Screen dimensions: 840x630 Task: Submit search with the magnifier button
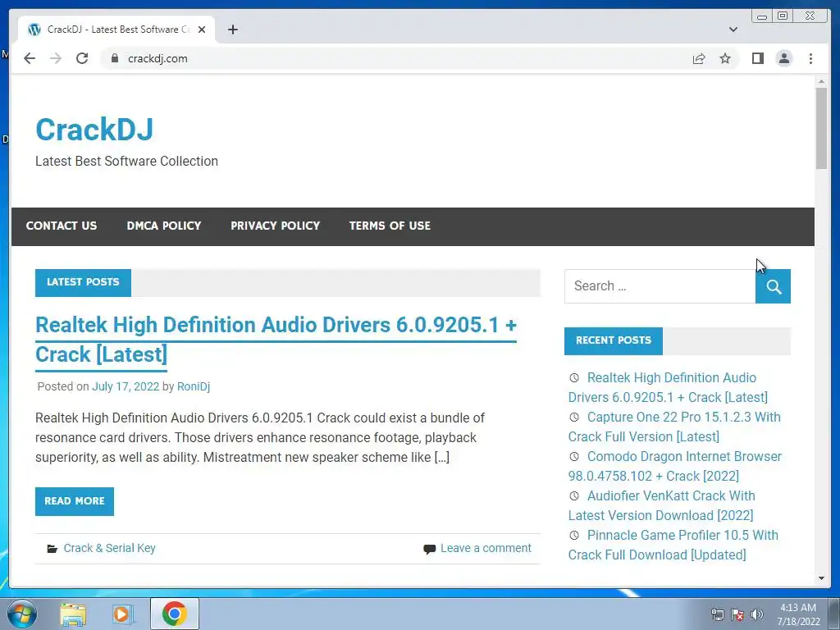(x=773, y=286)
